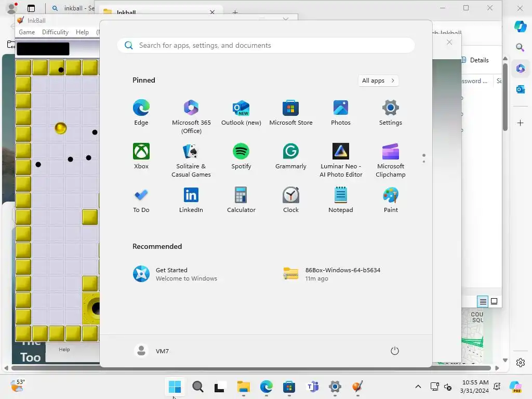532x399 pixels.
Task: Open Microsoft Edge from taskbar
Action: tap(267, 387)
